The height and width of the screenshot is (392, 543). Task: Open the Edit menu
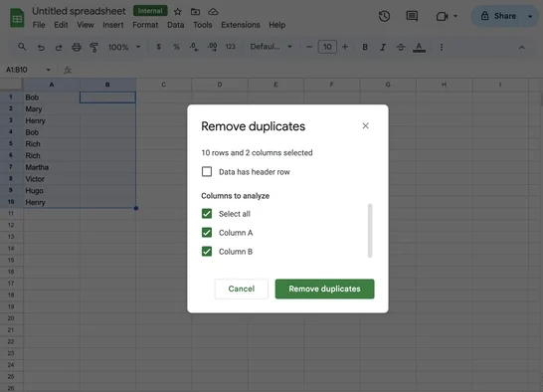61,25
